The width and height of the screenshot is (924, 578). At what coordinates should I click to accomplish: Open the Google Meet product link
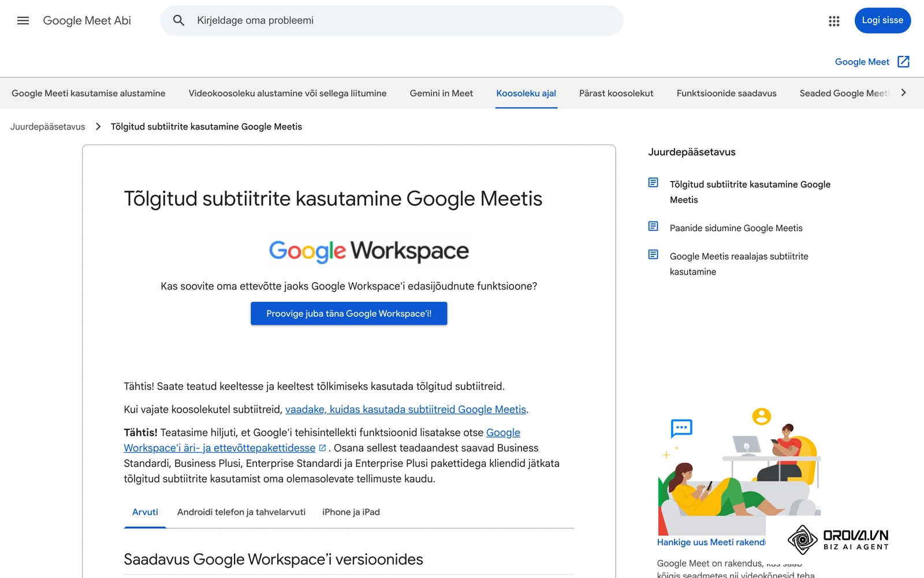point(862,62)
